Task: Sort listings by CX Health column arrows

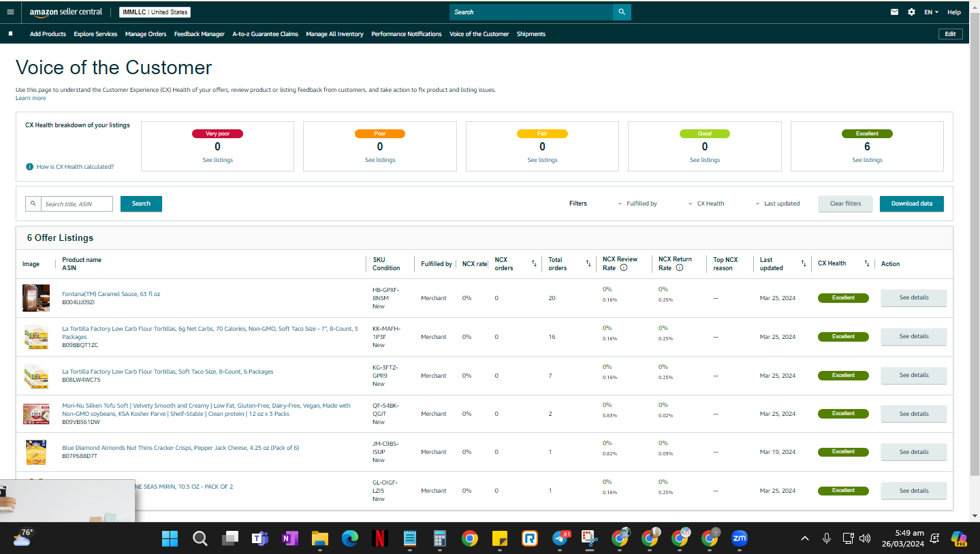Action: [867, 263]
